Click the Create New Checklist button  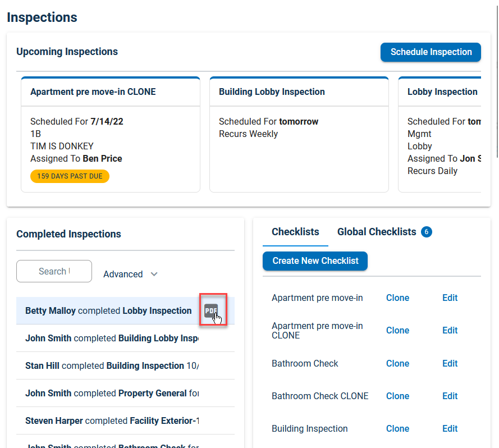coord(315,261)
